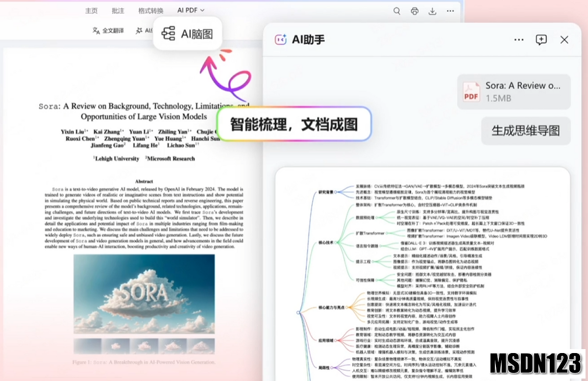This screenshot has width=588, height=381.
Task: Open the 格式转换 tab
Action: pos(151,11)
